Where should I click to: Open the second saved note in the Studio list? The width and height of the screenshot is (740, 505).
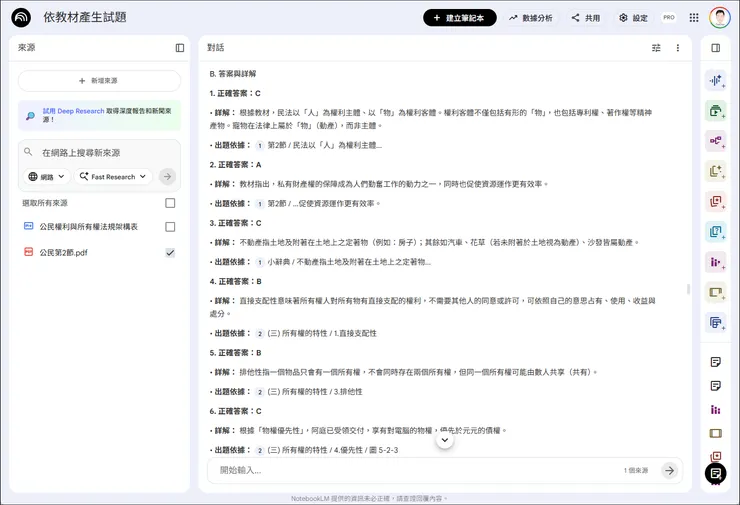(715, 386)
